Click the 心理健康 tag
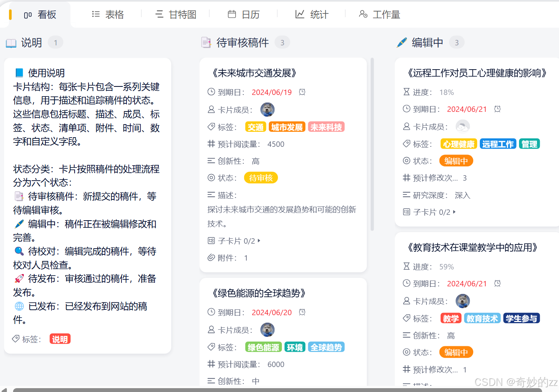Image resolution: width=559 pixels, height=392 pixels. pos(459,144)
